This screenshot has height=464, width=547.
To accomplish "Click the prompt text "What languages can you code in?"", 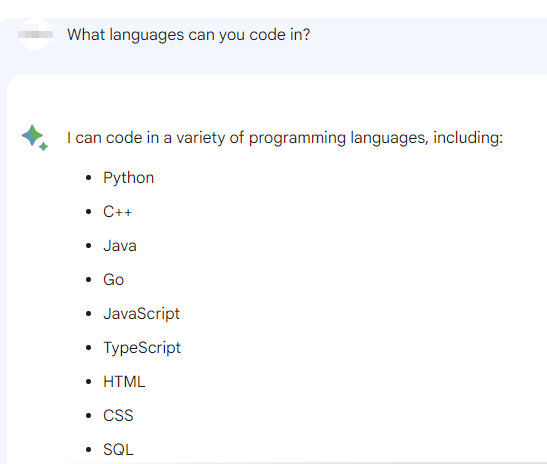I will (x=188, y=35).
